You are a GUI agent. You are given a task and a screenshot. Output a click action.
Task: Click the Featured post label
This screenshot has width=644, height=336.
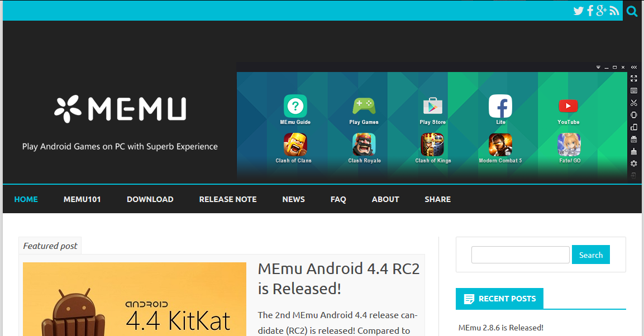click(x=50, y=246)
